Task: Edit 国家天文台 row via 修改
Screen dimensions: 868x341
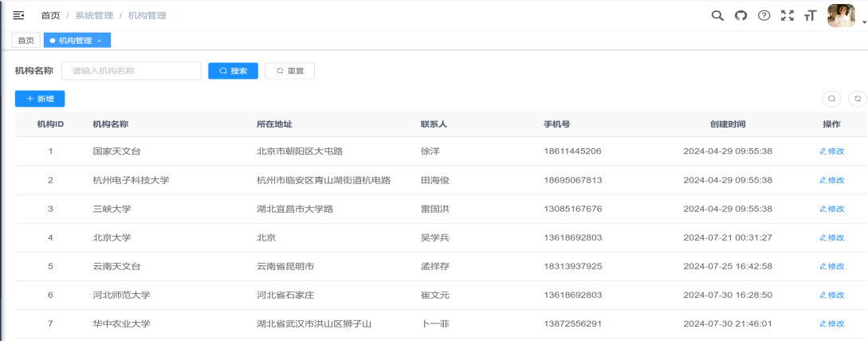Action: pyautogui.click(x=831, y=151)
